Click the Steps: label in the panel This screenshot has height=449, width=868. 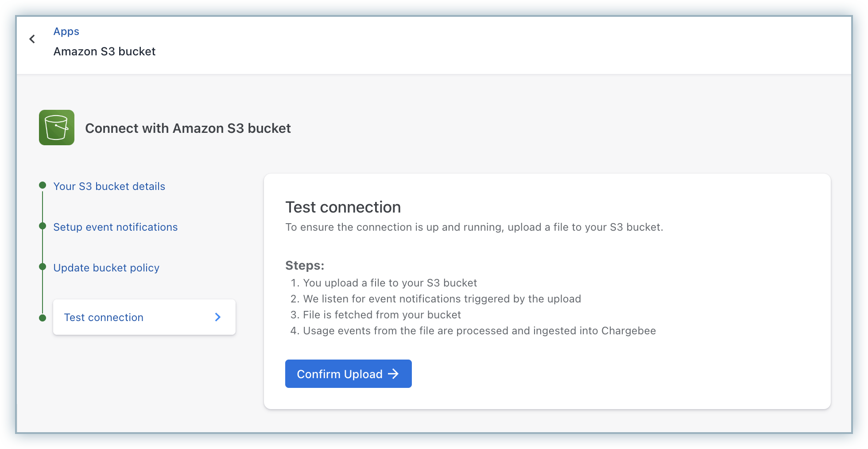point(305,266)
